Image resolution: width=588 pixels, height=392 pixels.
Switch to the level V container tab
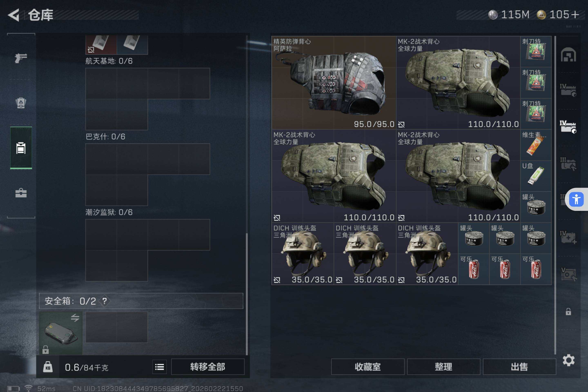(568, 274)
